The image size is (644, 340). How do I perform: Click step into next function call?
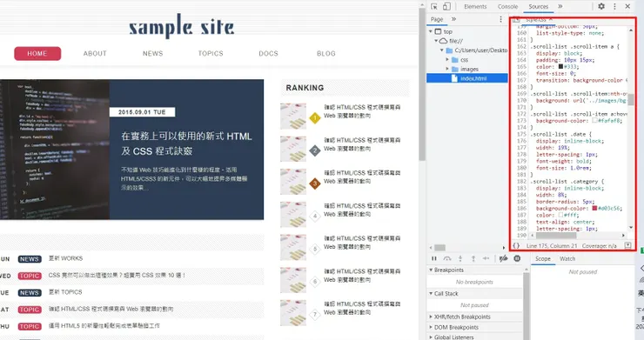tap(460, 259)
